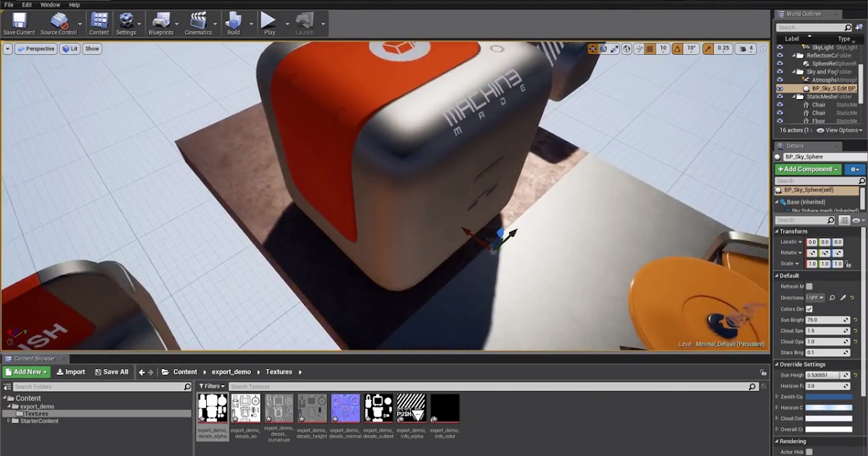Click the Sun Brightness value field
Screen dimensions: 868x456
[x=827, y=320]
